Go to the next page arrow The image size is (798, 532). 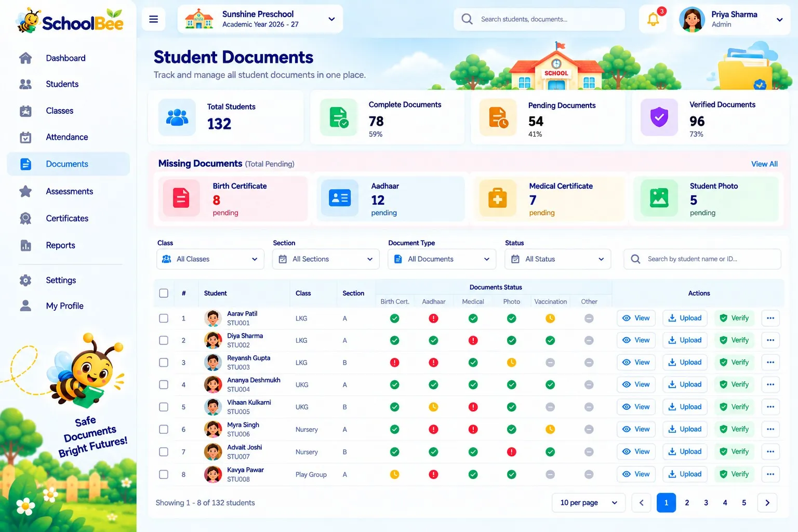(x=767, y=502)
